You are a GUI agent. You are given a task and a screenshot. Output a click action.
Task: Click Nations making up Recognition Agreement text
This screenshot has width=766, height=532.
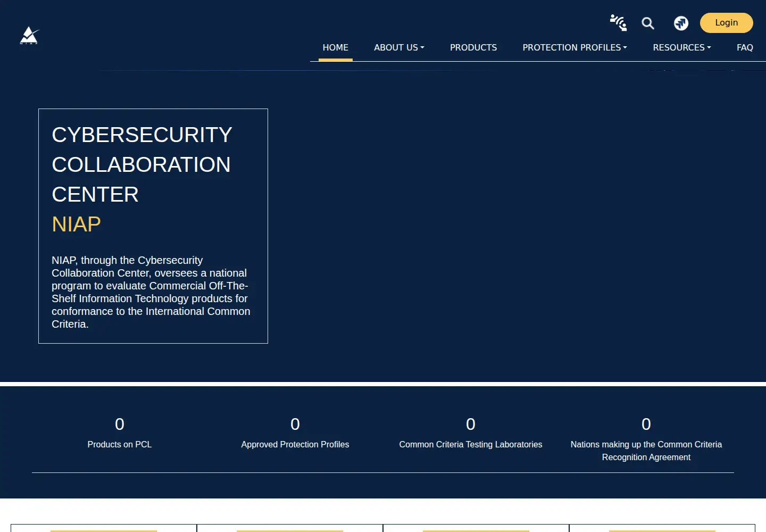pyautogui.click(x=646, y=451)
